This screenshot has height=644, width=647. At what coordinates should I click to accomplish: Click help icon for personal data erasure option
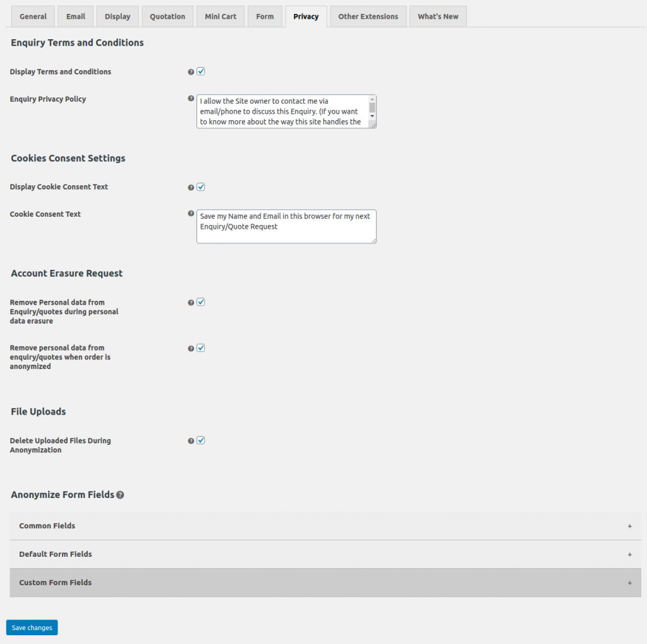[191, 303]
